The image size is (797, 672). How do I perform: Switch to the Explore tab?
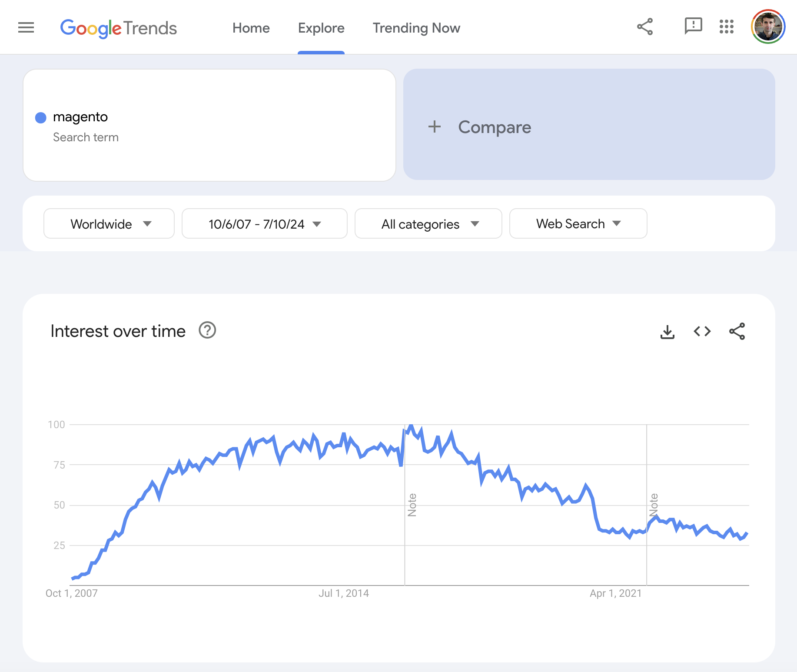tap(321, 28)
